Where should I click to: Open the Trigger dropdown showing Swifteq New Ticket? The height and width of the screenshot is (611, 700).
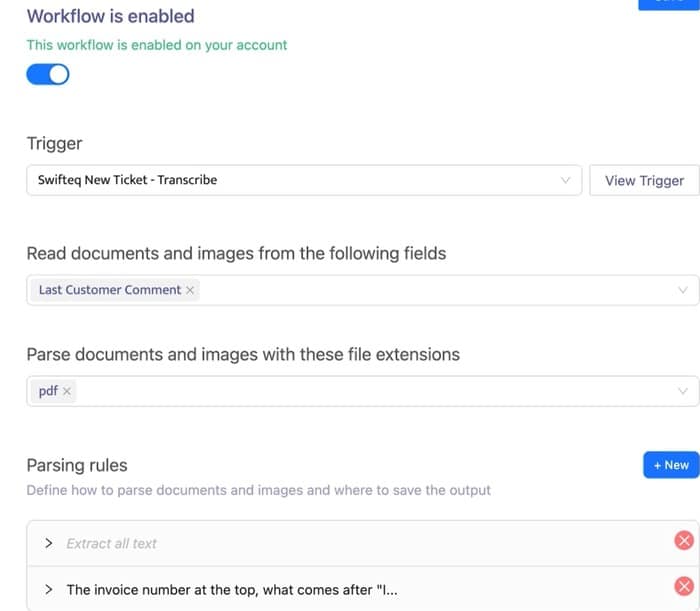(x=304, y=180)
